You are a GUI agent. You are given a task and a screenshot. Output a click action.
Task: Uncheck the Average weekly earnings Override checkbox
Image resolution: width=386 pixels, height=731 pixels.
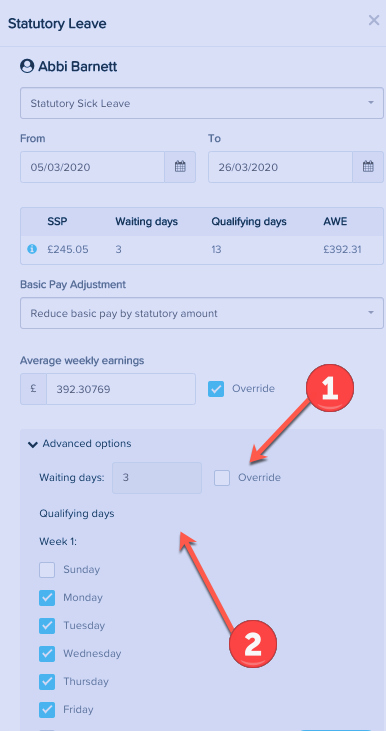216,389
